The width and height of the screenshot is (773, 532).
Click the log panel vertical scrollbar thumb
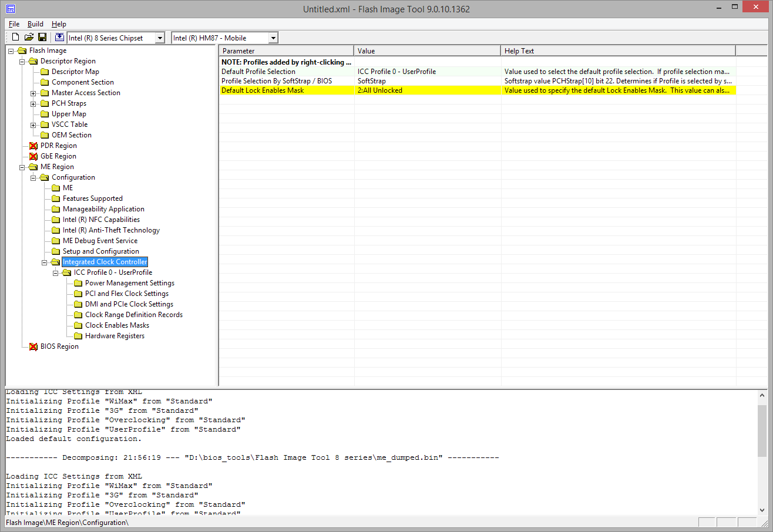762,430
